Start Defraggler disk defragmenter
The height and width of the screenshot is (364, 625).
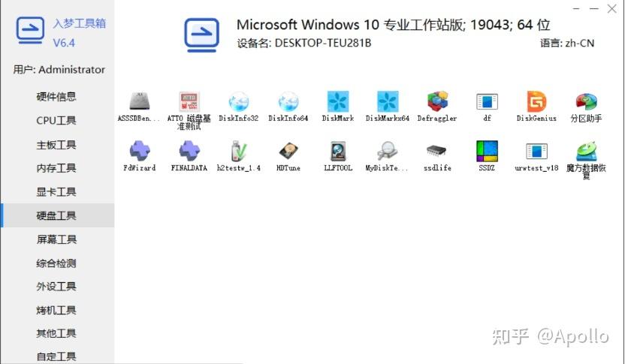437,103
